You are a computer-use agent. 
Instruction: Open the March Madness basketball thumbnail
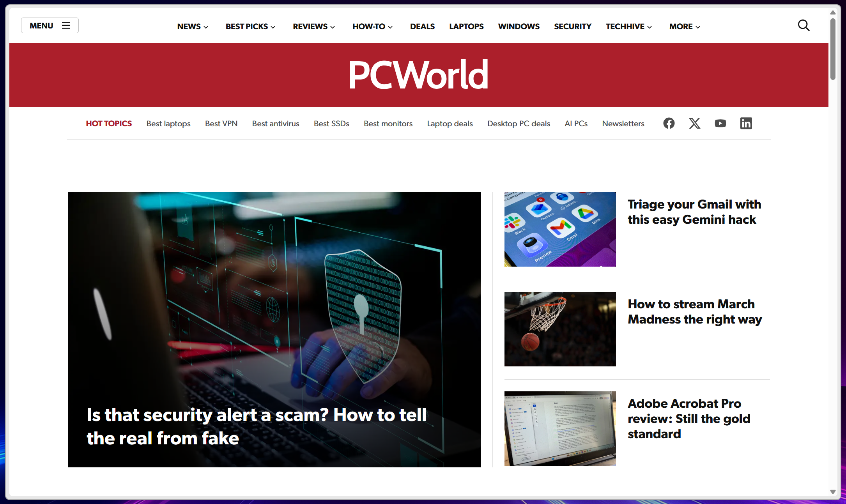pyautogui.click(x=560, y=329)
